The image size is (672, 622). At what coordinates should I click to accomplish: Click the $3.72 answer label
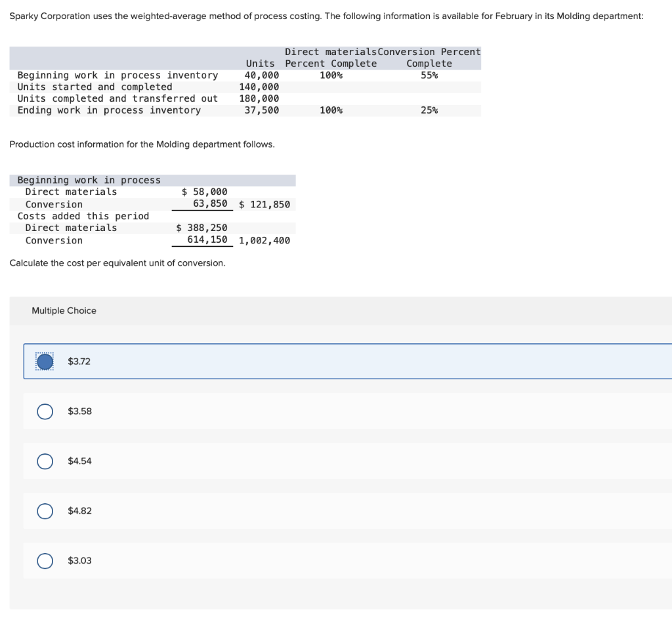(x=79, y=362)
